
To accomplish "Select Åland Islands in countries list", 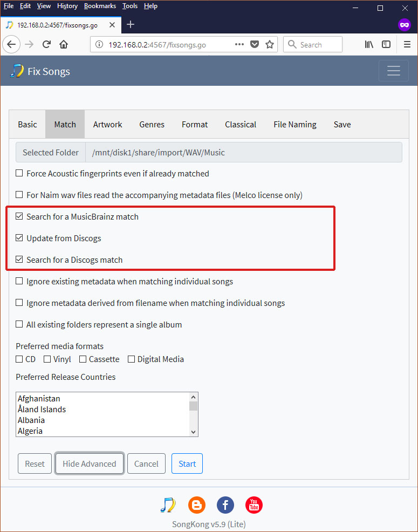I will click(x=103, y=409).
